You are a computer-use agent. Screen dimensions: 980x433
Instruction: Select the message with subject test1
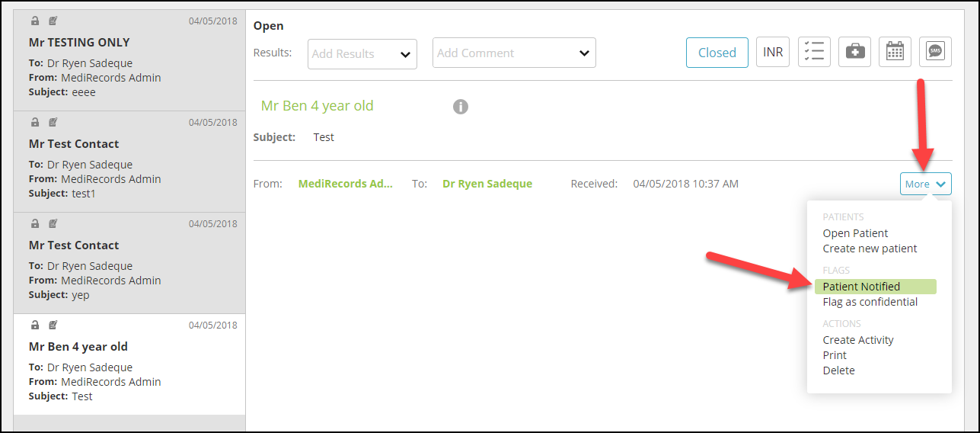129,162
